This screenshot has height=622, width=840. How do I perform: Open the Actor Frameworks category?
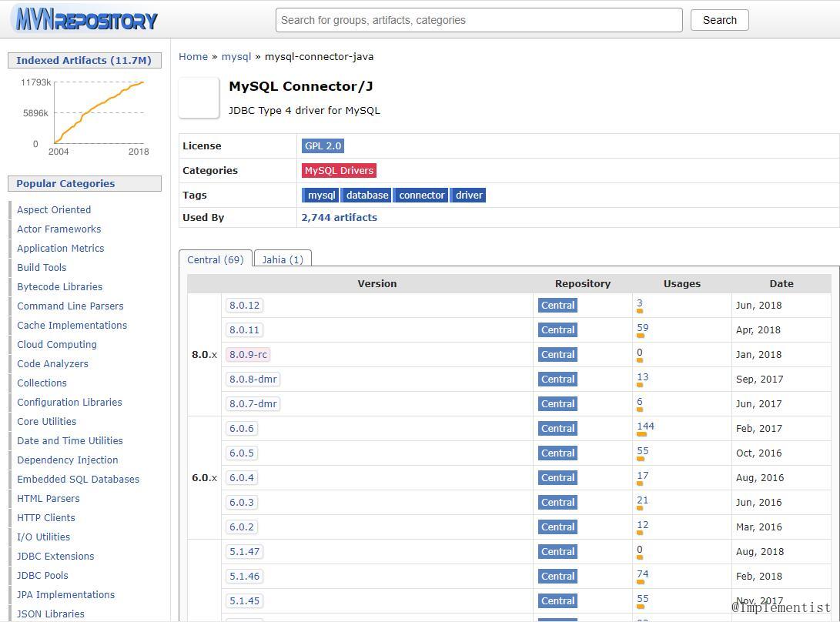coord(59,229)
